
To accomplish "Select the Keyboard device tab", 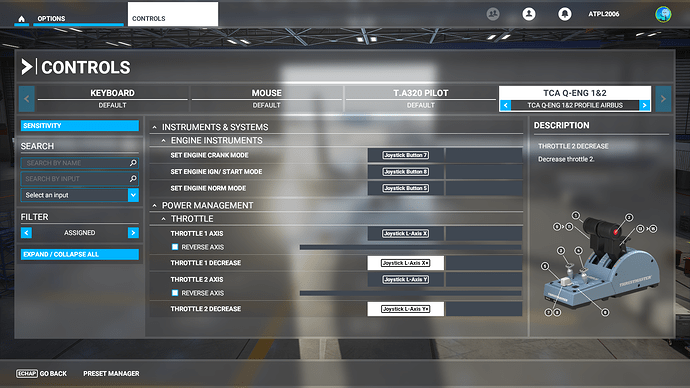I will pyautogui.click(x=112, y=99).
